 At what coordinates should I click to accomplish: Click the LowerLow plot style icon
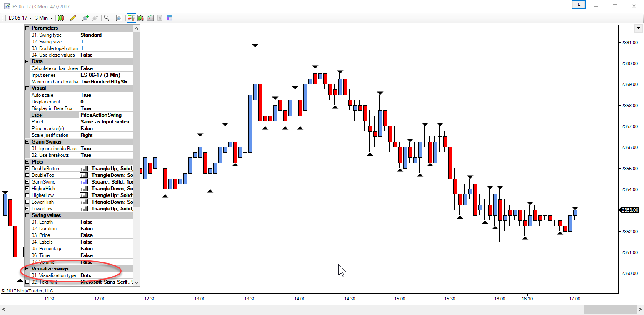(x=84, y=209)
